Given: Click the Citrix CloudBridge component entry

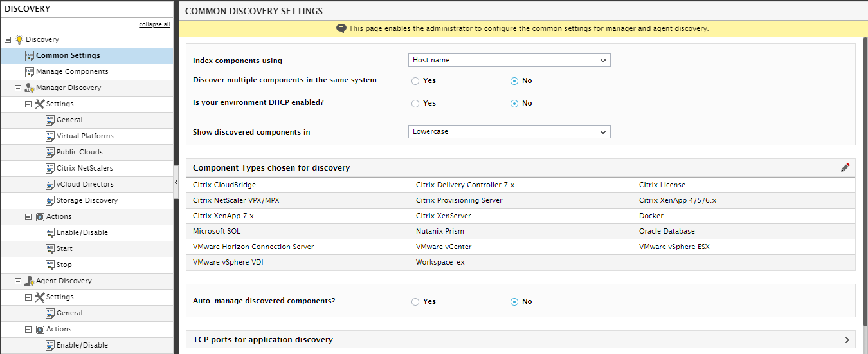Looking at the screenshot, I should tap(224, 185).
